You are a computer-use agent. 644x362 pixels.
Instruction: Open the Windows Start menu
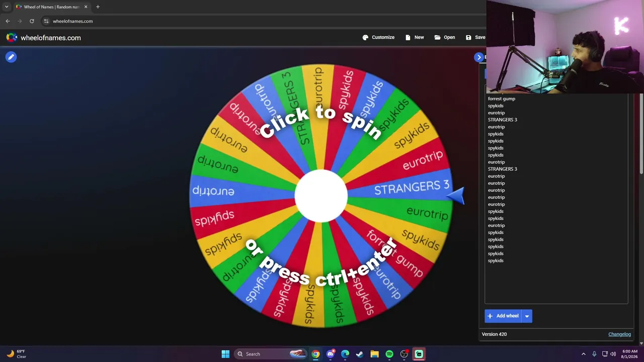pos(225,354)
